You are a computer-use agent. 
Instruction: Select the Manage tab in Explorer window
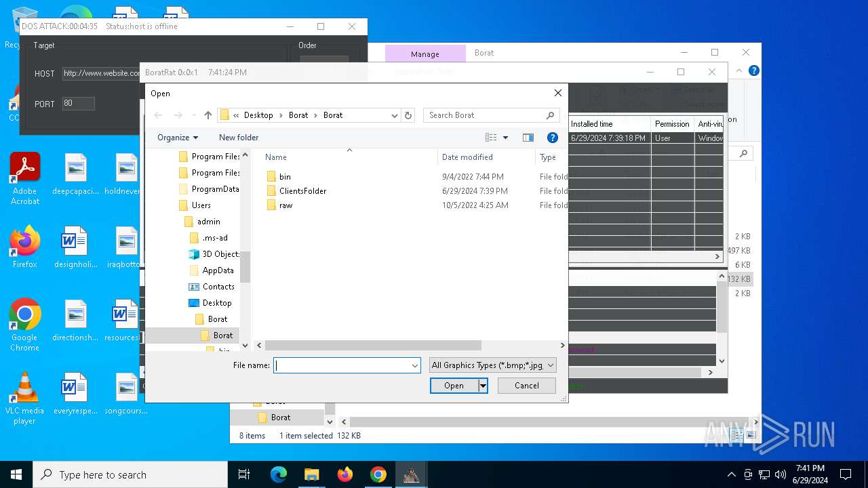[x=425, y=54]
